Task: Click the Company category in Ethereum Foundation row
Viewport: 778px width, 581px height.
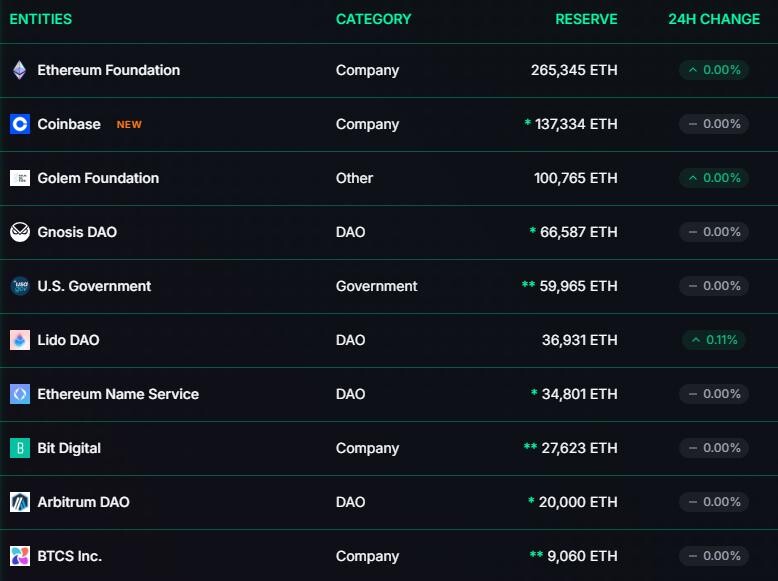Action: 367,70
